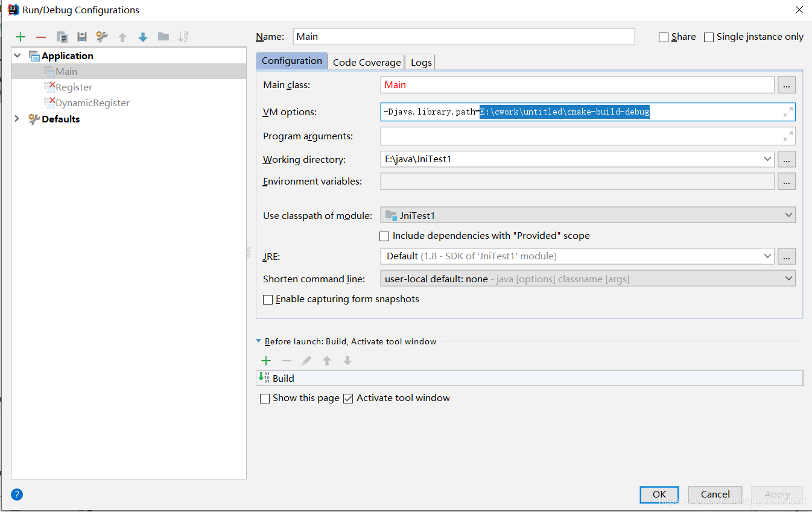Image resolution: width=812 pixels, height=512 pixels.
Task: Open help with blue question mark
Action: (x=17, y=495)
